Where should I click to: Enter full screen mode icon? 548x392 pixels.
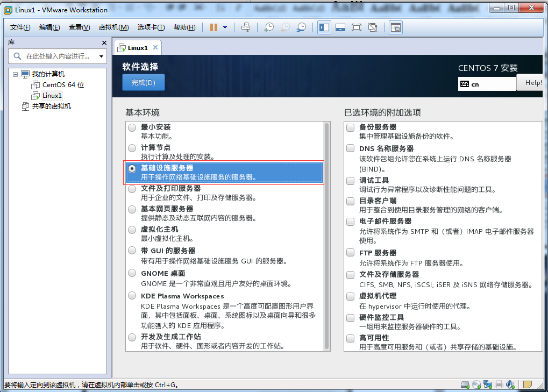[356, 27]
